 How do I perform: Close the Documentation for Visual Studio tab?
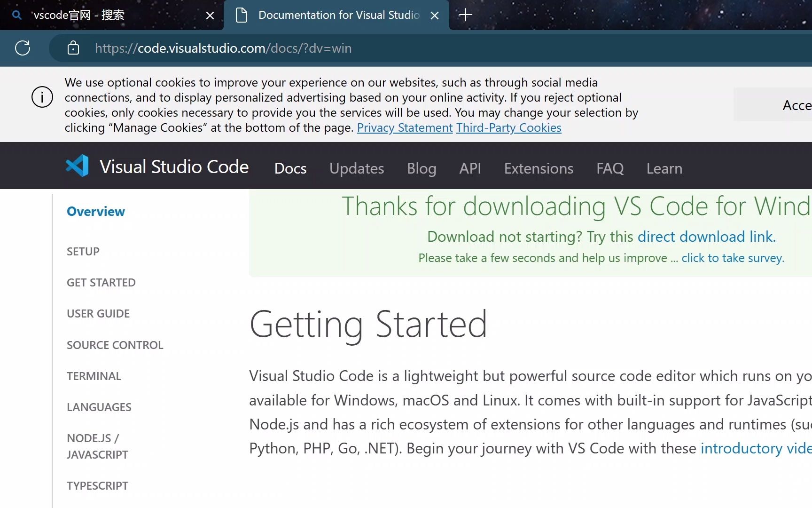point(435,16)
